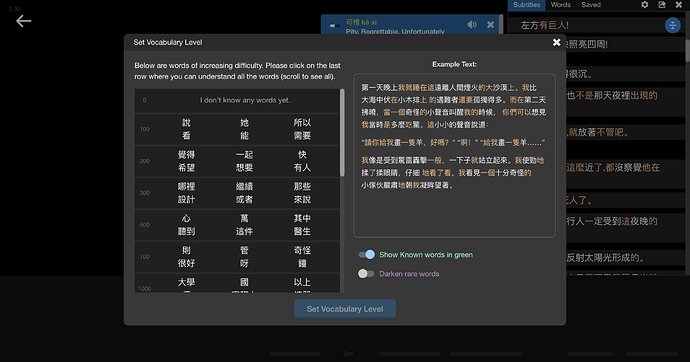Click the round blue auto-scroll icon
The image size is (690, 362).
672,25
